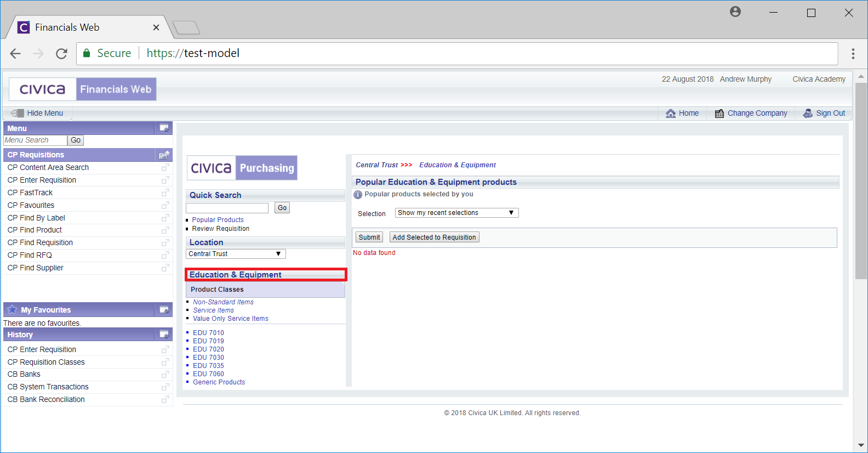Select CP Find Supplier menu item
Image resolution: width=868 pixels, height=453 pixels.
coord(36,268)
